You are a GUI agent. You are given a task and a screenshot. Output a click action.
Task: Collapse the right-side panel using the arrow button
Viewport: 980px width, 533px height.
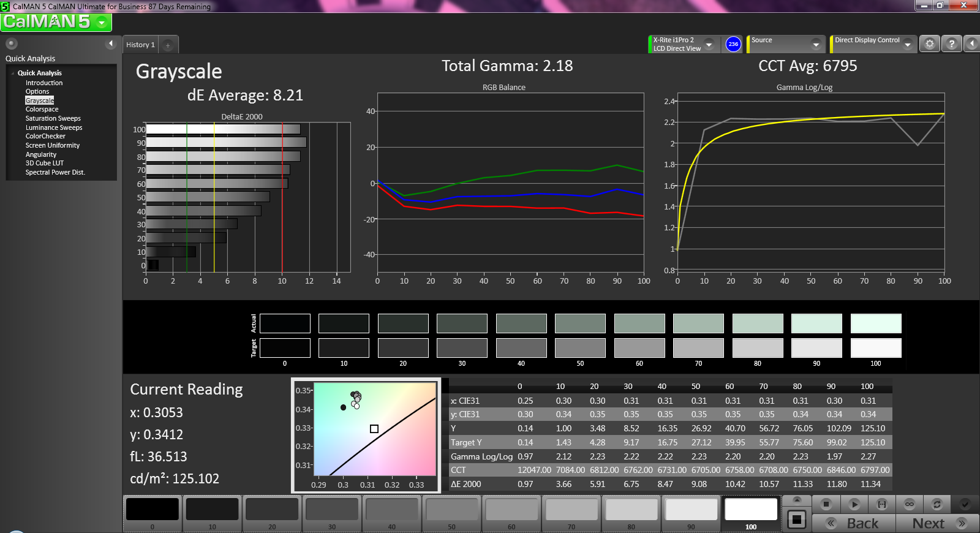pos(971,44)
